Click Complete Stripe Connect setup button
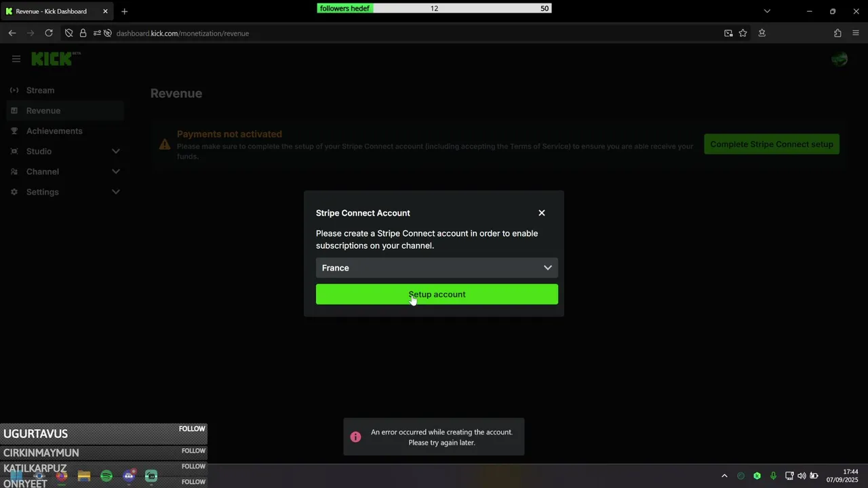868x488 pixels. tap(772, 144)
